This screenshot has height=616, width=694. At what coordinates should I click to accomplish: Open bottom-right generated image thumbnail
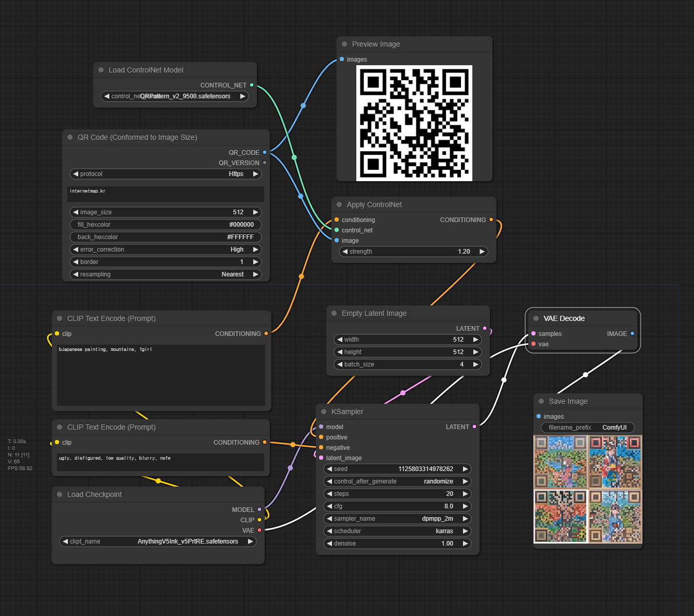pyautogui.click(x=615, y=516)
